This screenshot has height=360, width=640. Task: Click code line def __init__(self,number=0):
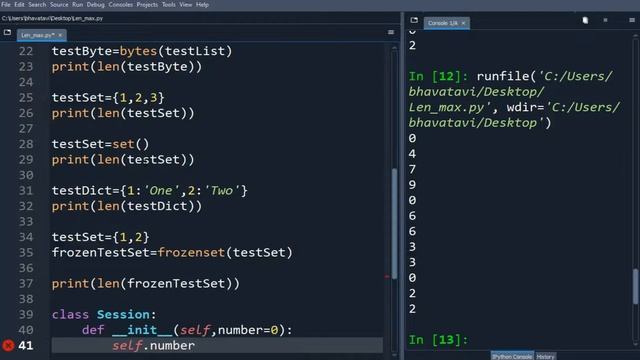[187, 330]
